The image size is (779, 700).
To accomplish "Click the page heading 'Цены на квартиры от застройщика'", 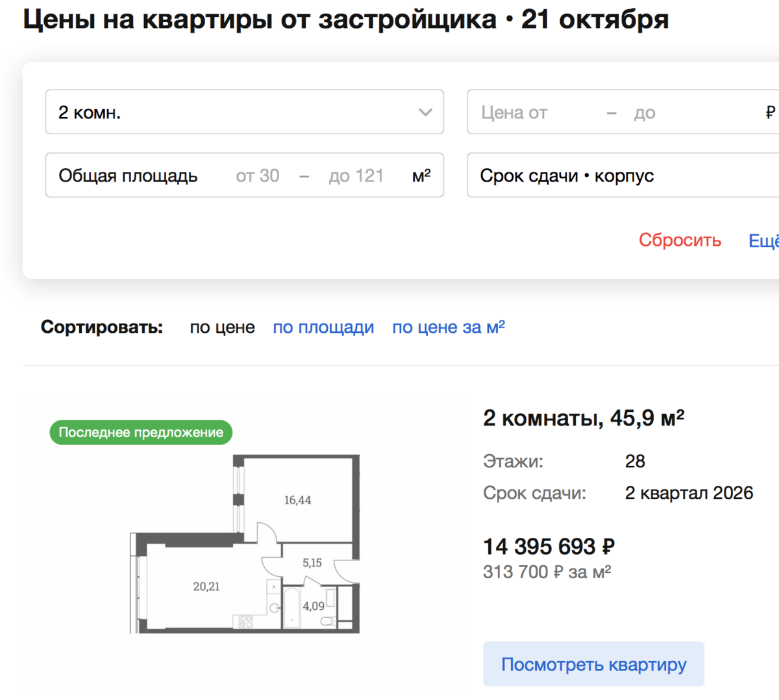I will [260, 19].
